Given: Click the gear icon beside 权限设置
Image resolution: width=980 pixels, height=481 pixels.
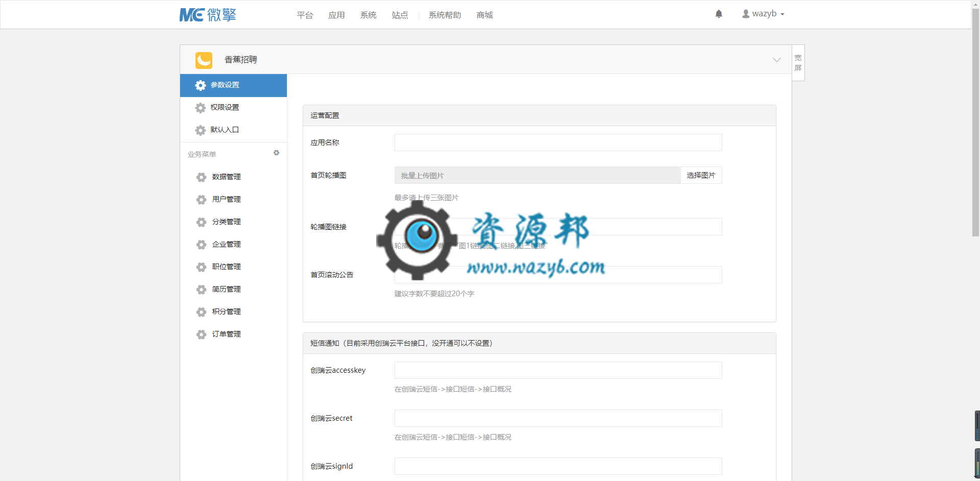Looking at the screenshot, I should [201, 108].
